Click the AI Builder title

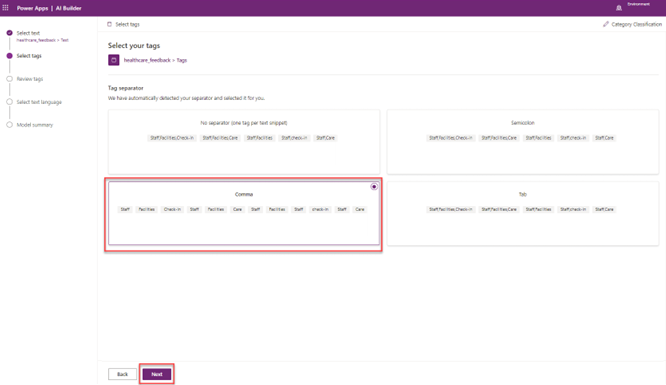click(x=68, y=8)
